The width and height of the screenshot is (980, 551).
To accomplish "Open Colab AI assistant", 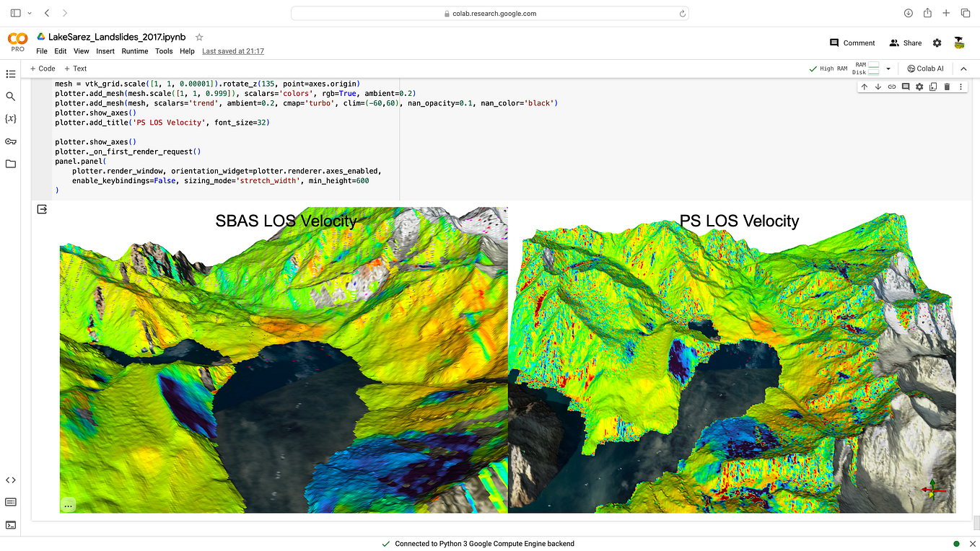I will tap(926, 68).
